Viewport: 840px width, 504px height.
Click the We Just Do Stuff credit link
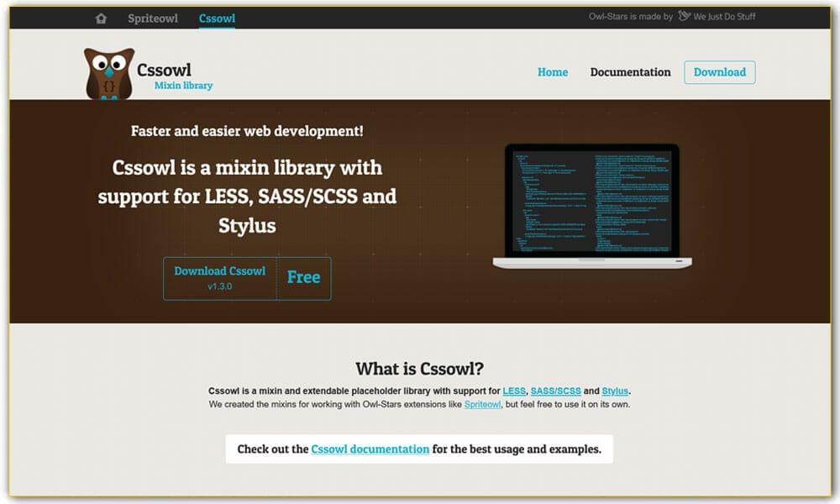click(x=723, y=15)
